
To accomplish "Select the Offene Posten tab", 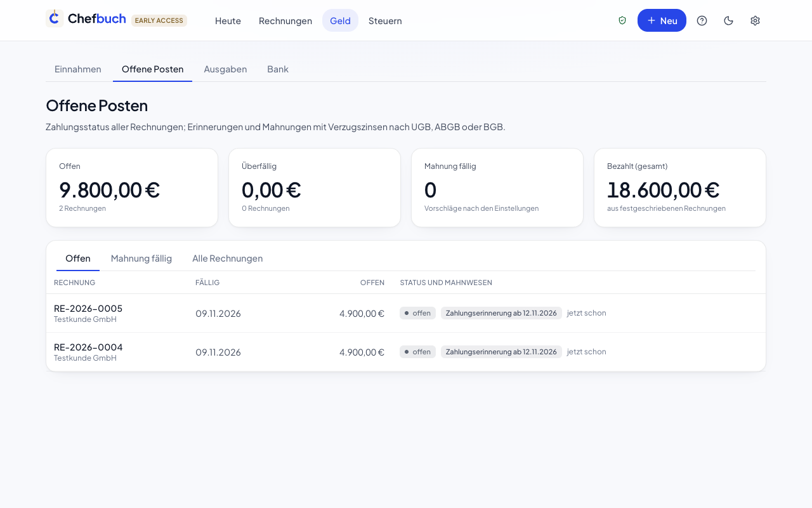I will (152, 69).
